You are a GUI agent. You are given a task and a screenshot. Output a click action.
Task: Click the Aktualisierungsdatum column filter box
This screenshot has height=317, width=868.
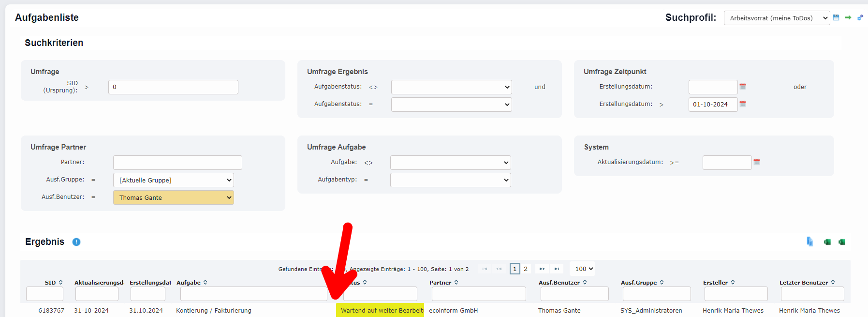tap(97, 294)
